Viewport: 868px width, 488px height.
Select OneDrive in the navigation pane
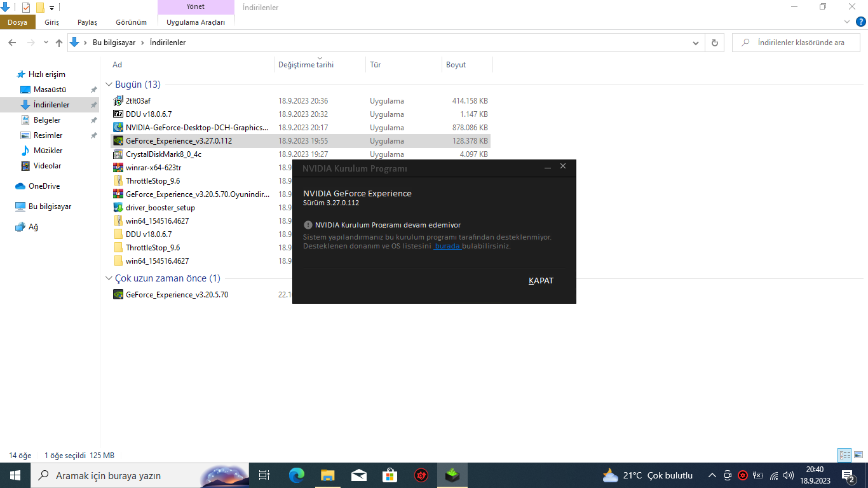44,186
